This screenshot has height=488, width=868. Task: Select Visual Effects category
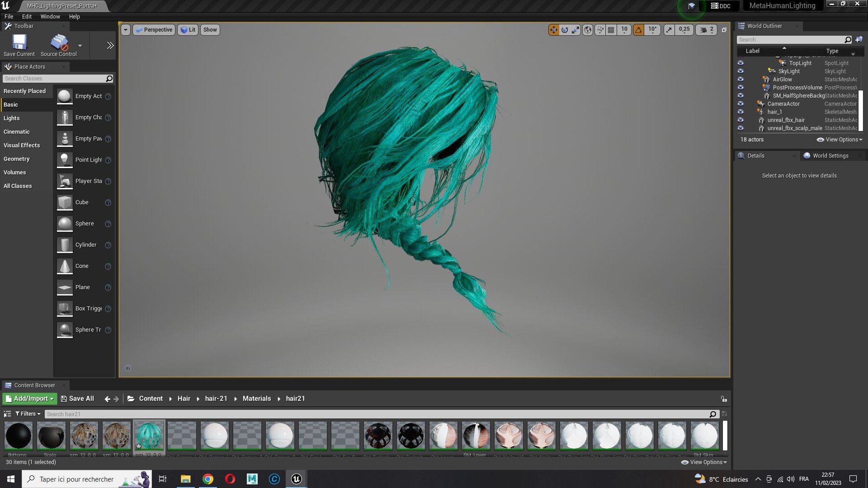pos(22,145)
